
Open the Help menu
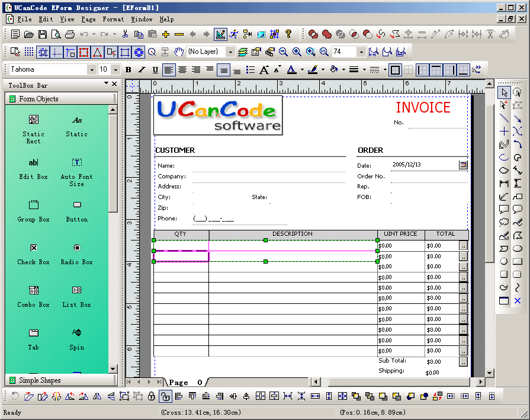166,20
